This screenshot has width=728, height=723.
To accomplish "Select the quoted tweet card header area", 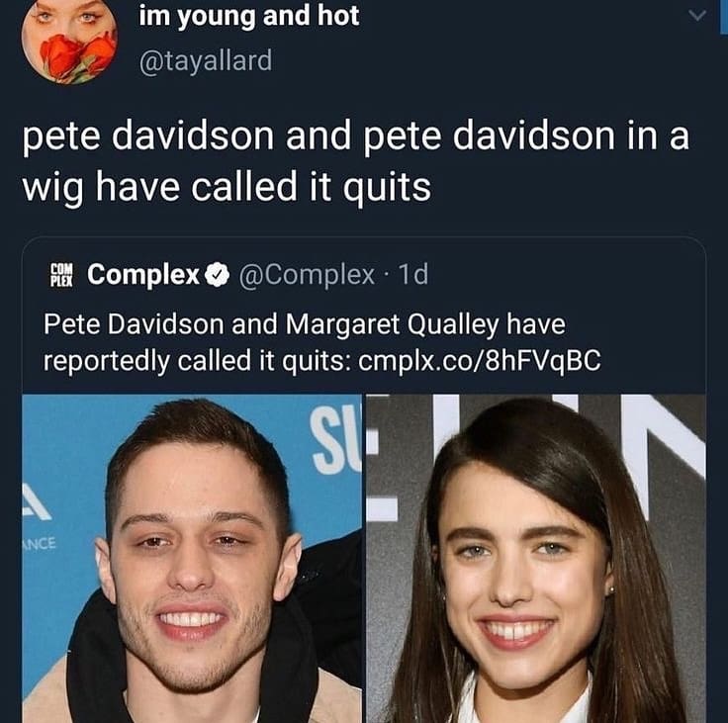I will [238, 274].
